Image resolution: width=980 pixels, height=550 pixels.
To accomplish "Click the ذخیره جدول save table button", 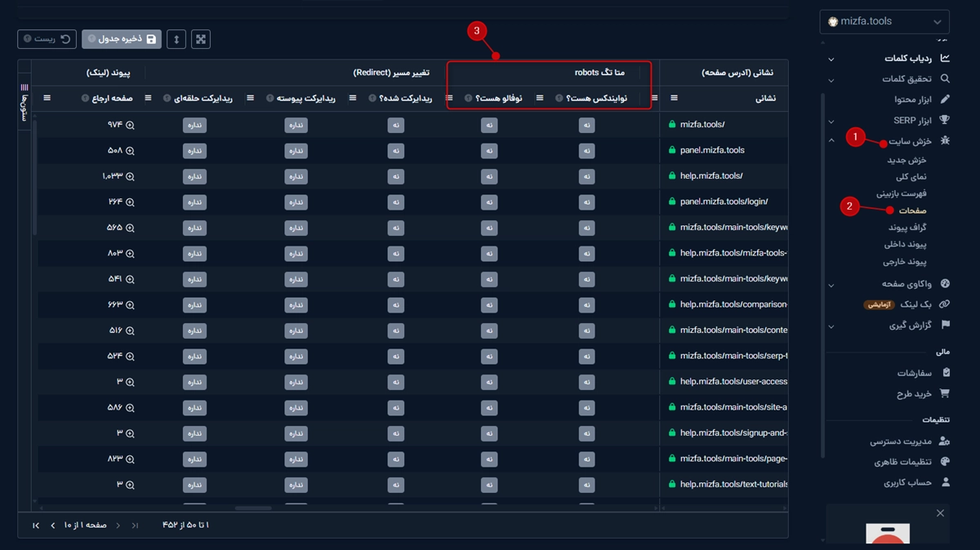I will click(122, 39).
